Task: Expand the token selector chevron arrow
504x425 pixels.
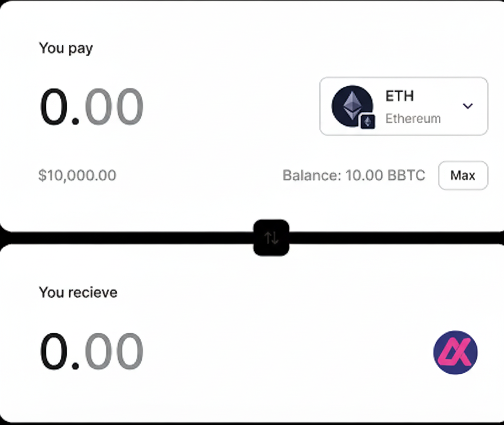Action: click(x=467, y=106)
